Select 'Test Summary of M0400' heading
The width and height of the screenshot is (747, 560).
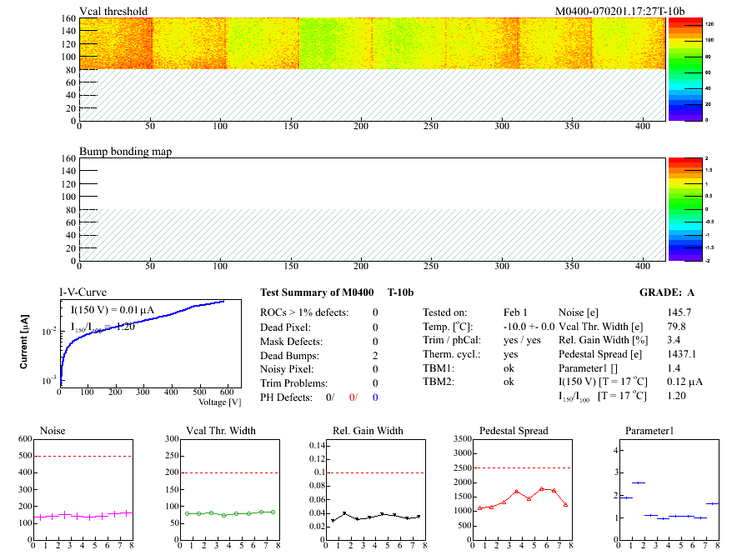[317, 292]
